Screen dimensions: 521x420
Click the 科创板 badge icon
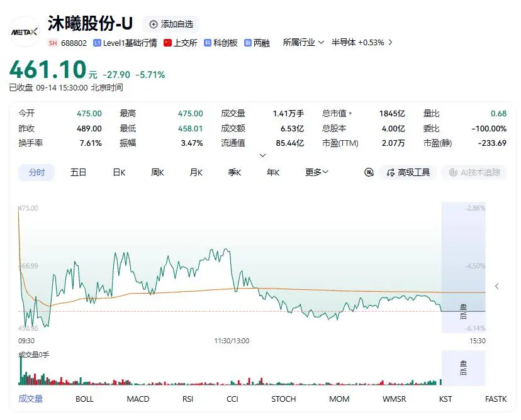tap(208, 43)
